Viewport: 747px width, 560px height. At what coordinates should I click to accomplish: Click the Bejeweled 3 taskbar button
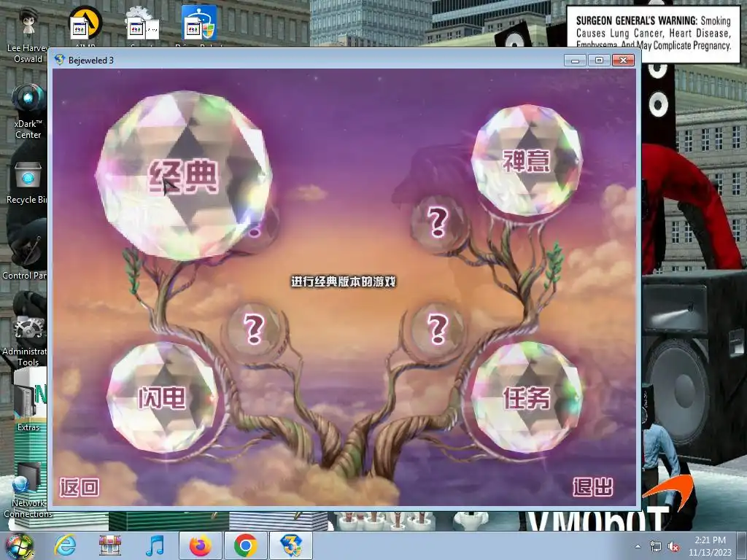[291, 545]
